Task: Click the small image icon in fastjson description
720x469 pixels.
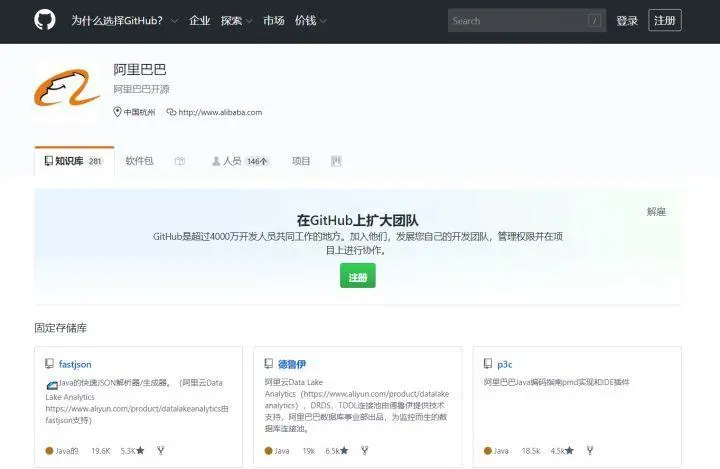Action: pos(52,385)
